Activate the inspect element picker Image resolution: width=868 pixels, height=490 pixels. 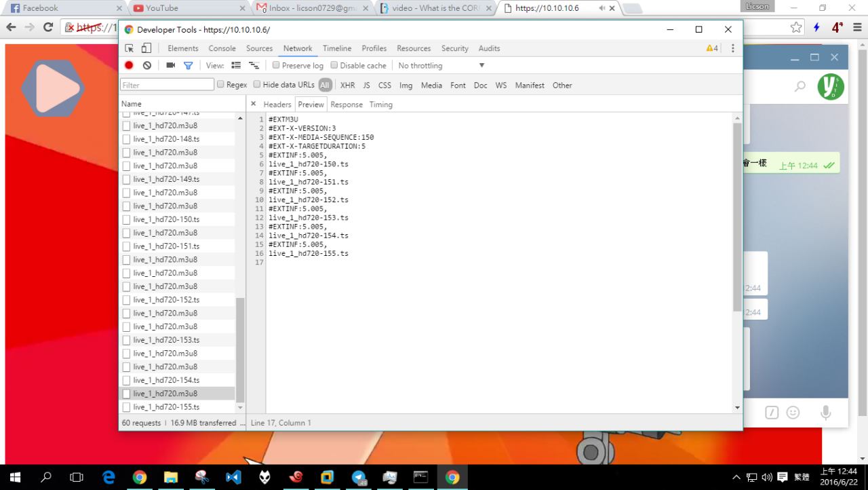(130, 48)
